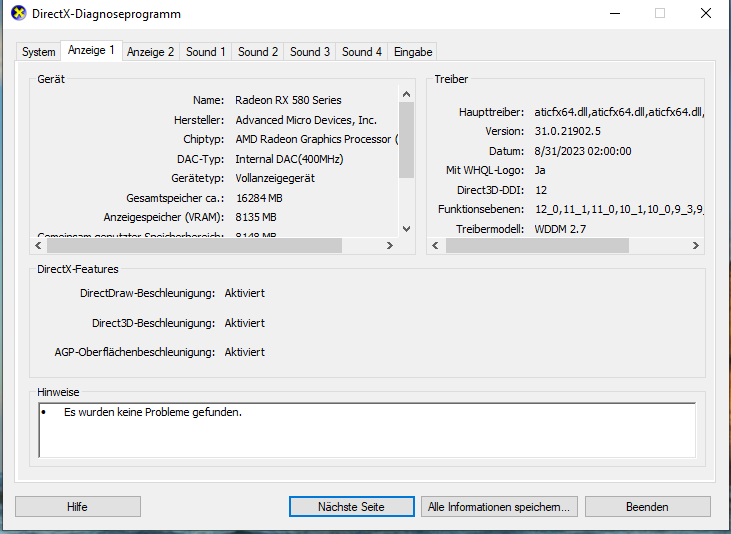Screen dimensions: 731x534
Task: Click feature levels '12_0,11_1,11_0' value
Action: (x=619, y=209)
